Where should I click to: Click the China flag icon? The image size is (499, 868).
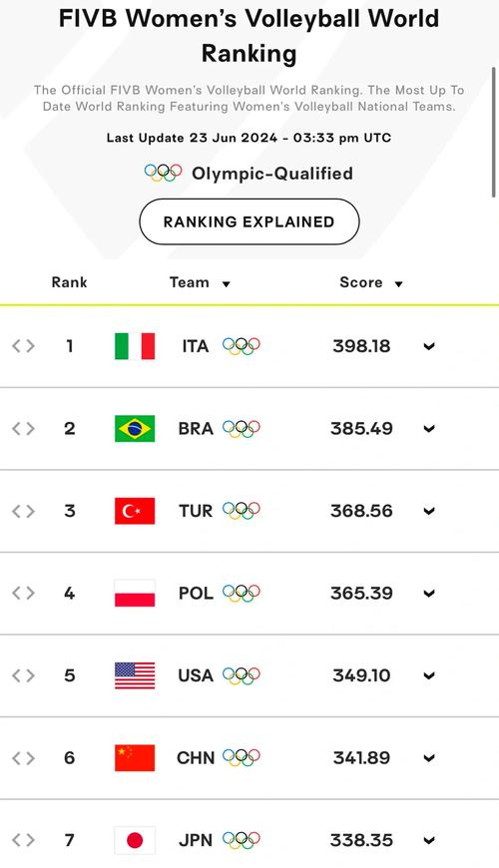(135, 758)
